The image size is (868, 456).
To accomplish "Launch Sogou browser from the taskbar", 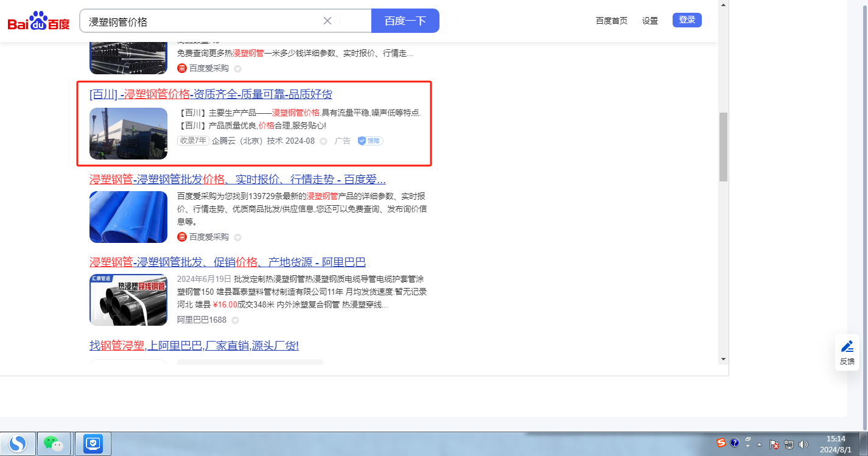I will point(18,444).
